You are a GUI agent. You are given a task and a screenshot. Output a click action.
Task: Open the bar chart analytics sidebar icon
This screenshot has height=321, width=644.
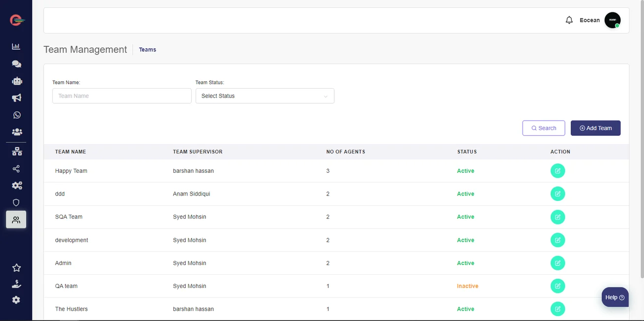click(x=16, y=46)
